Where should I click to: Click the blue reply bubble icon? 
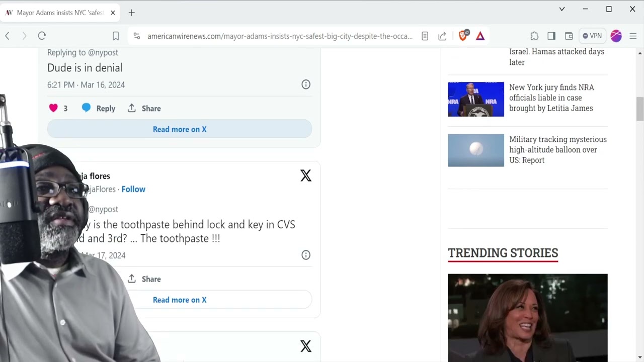(x=86, y=108)
